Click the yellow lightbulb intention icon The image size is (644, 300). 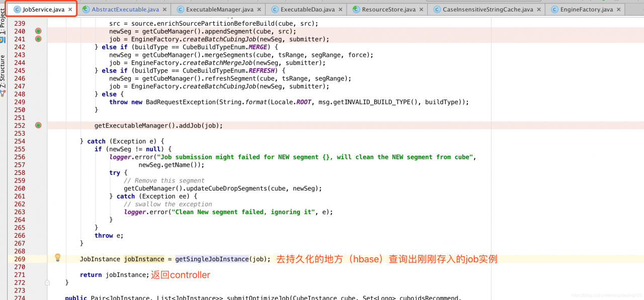point(57,258)
